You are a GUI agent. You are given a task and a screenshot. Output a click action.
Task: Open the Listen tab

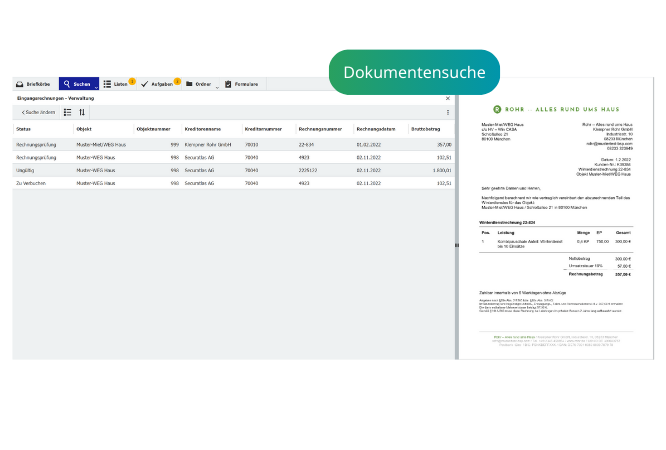pyautogui.click(x=118, y=84)
